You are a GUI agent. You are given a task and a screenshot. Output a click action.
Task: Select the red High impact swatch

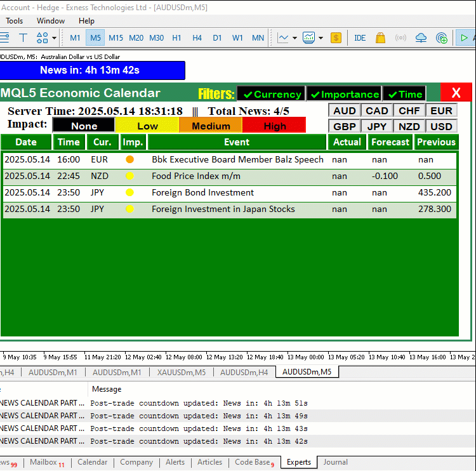point(274,125)
